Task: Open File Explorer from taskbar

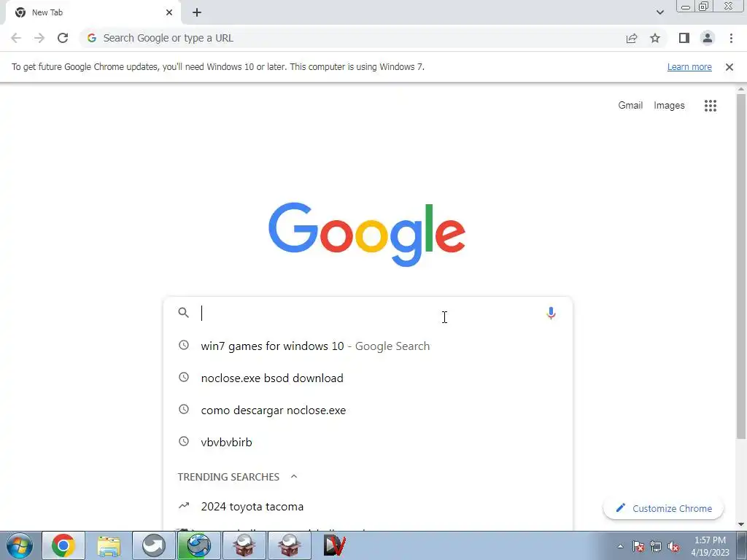Action: pyautogui.click(x=109, y=545)
